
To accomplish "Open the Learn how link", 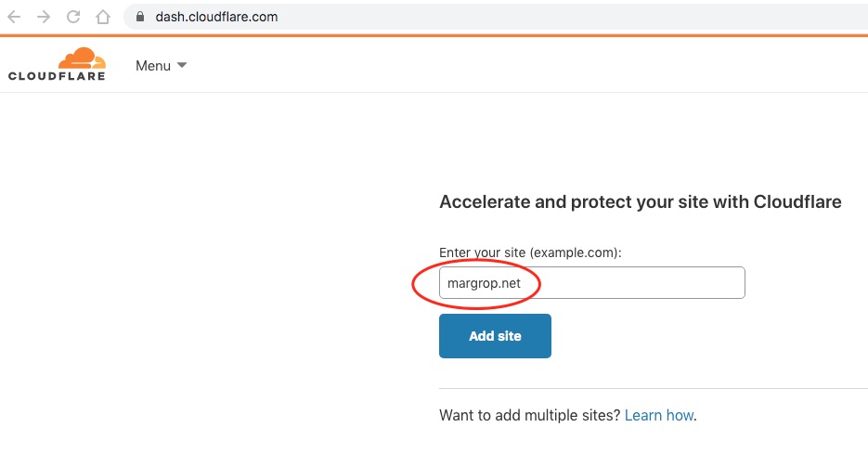I will click(659, 415).
